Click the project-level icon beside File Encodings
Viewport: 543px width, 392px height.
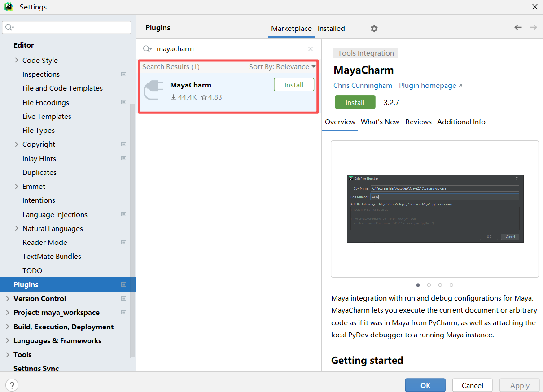pyautogui.click(x=123, y=102)
